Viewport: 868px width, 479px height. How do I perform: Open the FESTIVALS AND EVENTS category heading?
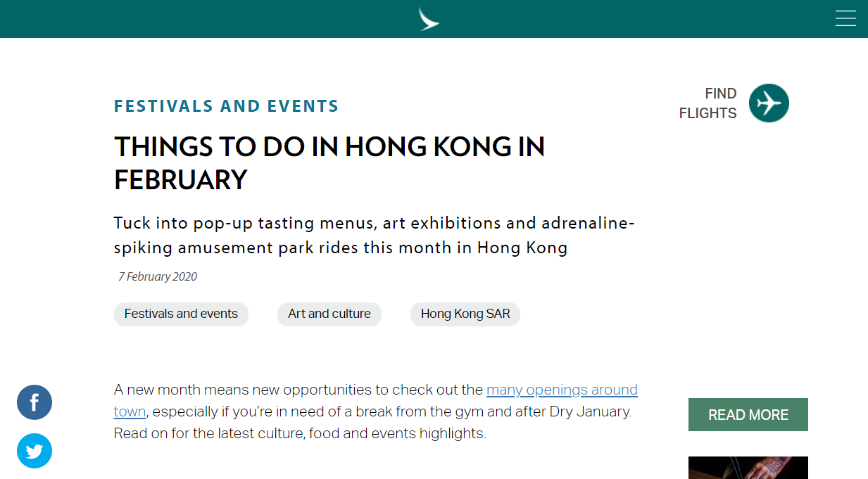(226, 106)
